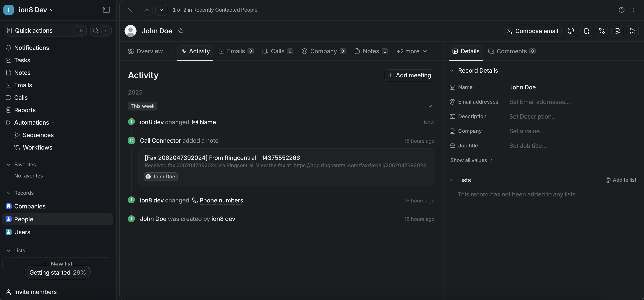This screenshot has height=300, width=644.
Task: Click the Set Email addresses field
Action: click(539, 102)
